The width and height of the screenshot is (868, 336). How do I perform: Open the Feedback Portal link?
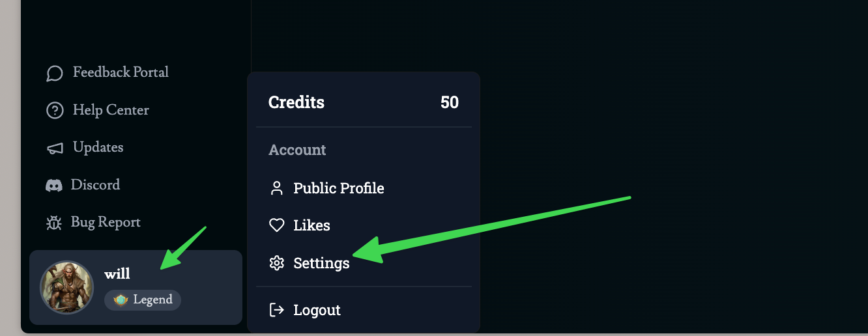pyautogui.click(x=121, y=72)
